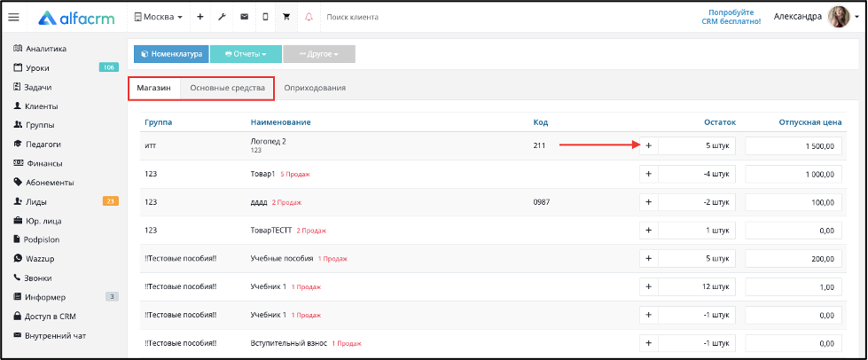Open Клиенты in the sidebar
The image size is (868, 360).
35,106
